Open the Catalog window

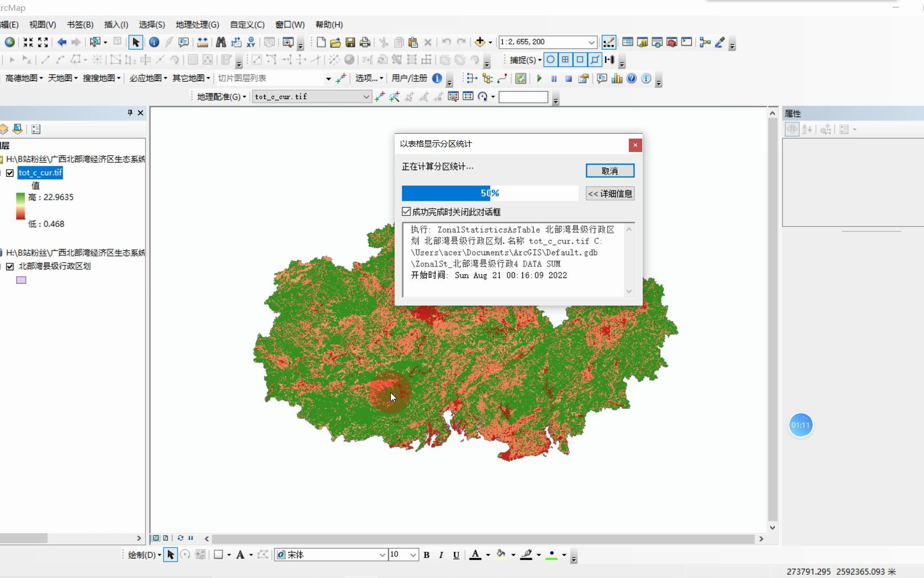point(642,42)
